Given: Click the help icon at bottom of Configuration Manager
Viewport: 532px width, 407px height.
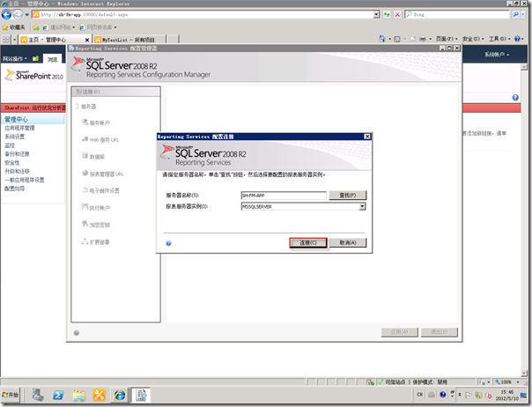Looking at the screenshot, I should pos(77,333).
